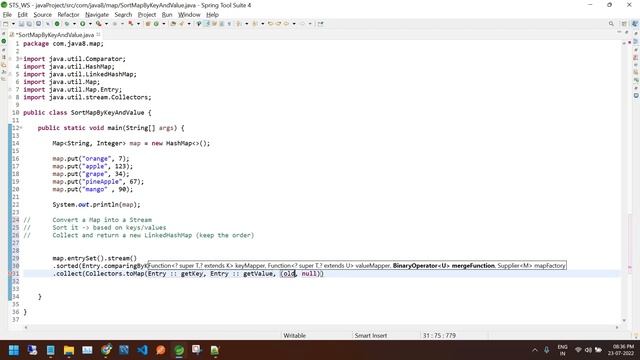Expand the New file dropdown arrow

point(13,24)
